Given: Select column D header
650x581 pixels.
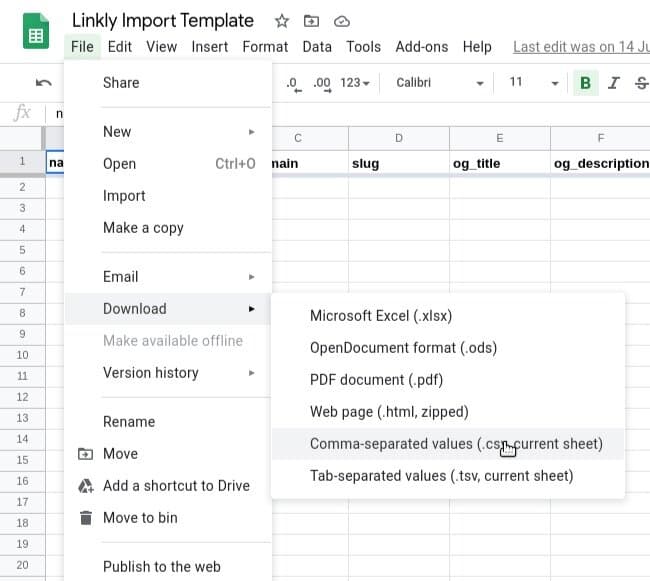Looking at the screenshot, I should pos(399,138).
